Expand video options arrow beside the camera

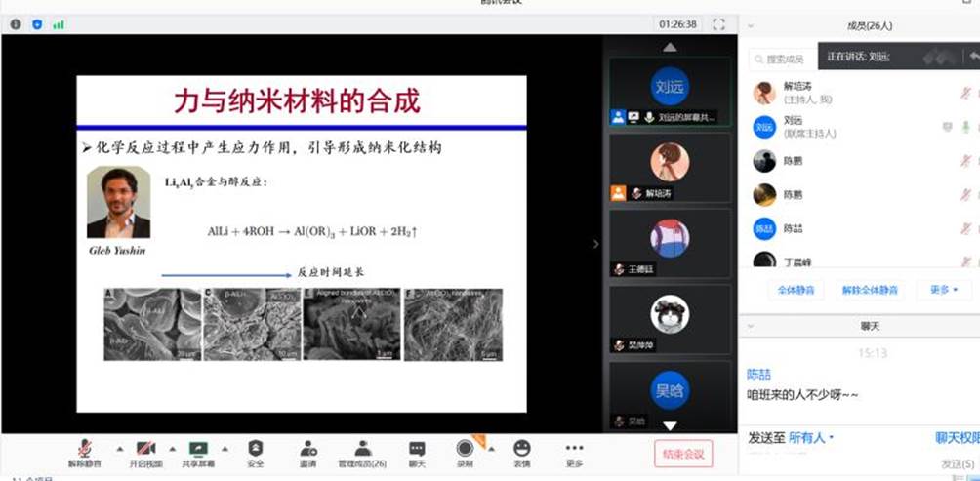[175, 449]
